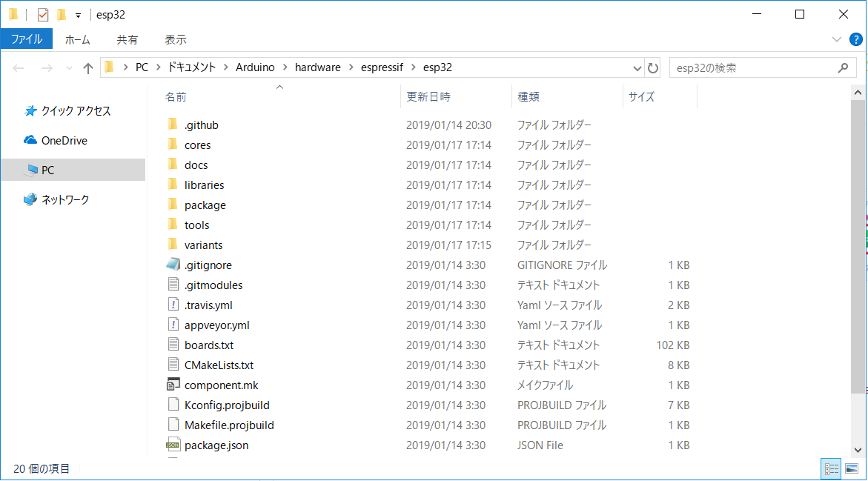This screenshot has width=868, height=481.
Task: Select the tools folder icon
Action: (173, 224)
